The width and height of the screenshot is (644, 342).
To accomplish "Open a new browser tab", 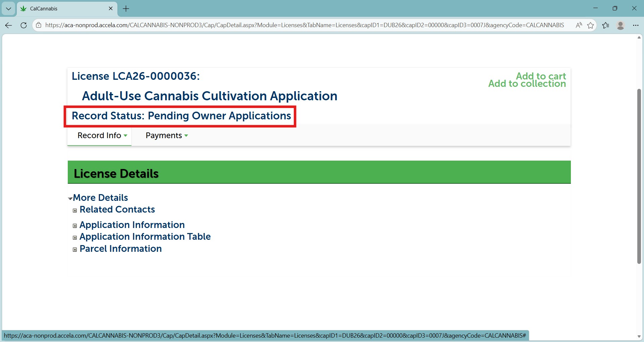I will (126, 9).
